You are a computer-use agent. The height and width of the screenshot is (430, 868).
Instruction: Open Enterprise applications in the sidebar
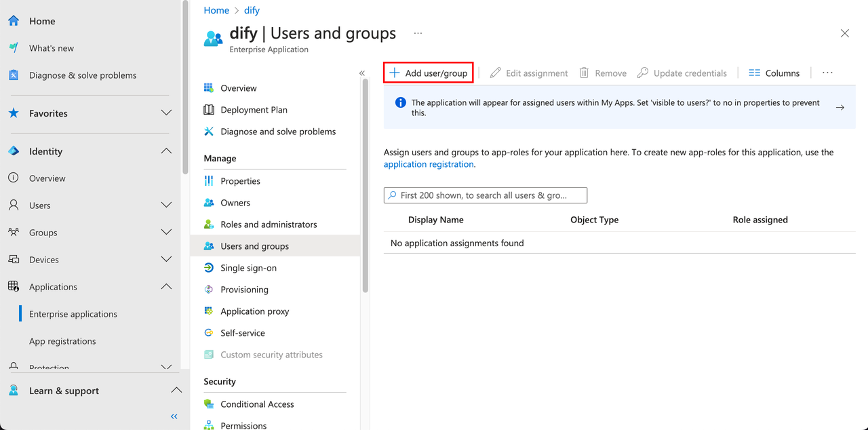[x=73, y=314]
